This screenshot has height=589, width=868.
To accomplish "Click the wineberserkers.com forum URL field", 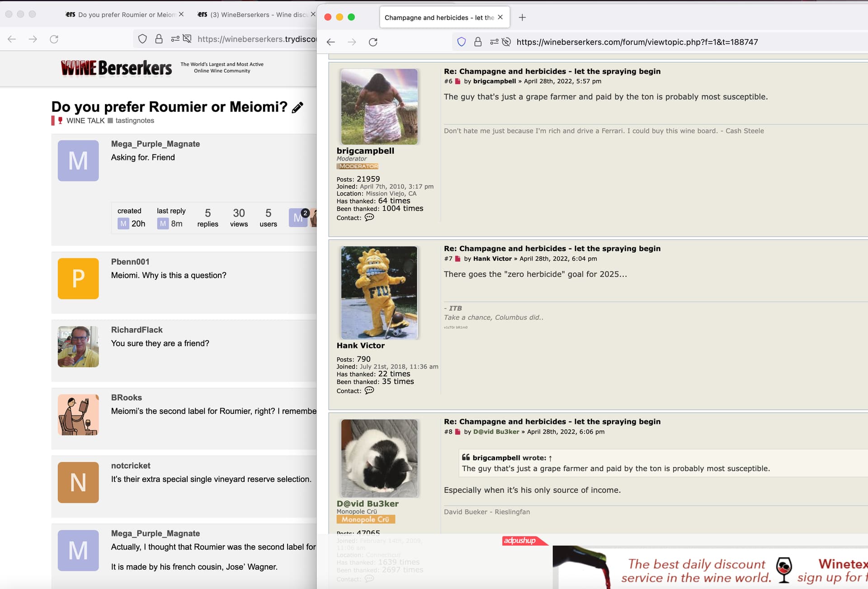I will 637,42.
